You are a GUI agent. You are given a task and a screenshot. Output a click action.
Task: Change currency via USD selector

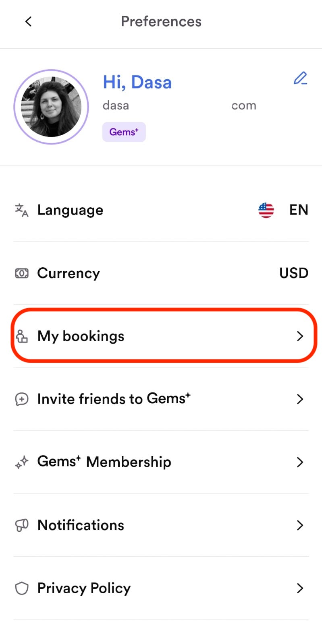coord(294,273)
